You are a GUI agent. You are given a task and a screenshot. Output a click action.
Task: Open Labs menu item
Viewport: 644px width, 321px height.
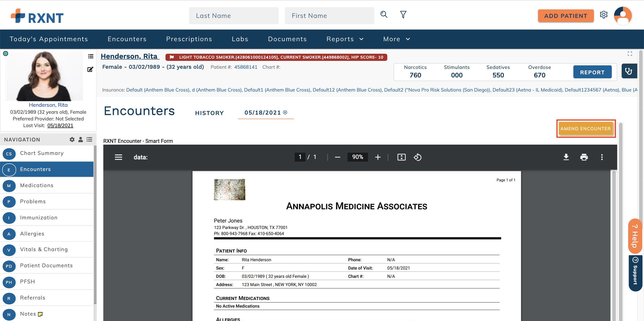(x=240, y=39)
